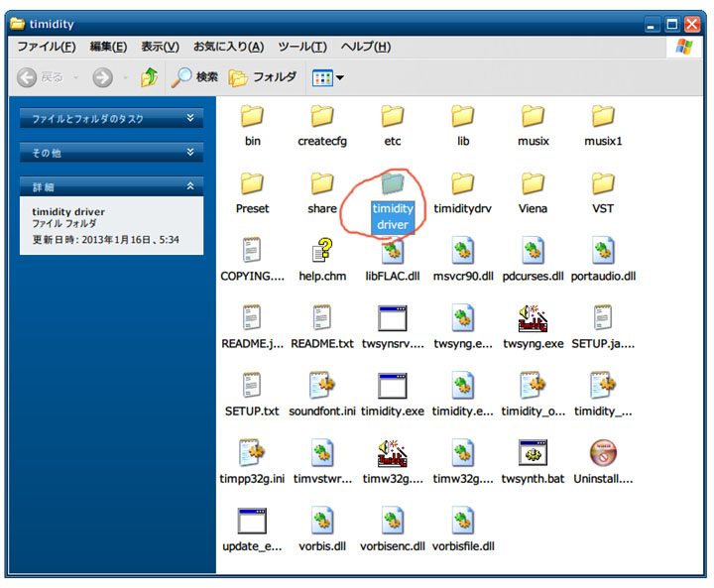Select the soundfont.ini config file

coord(322,395)
